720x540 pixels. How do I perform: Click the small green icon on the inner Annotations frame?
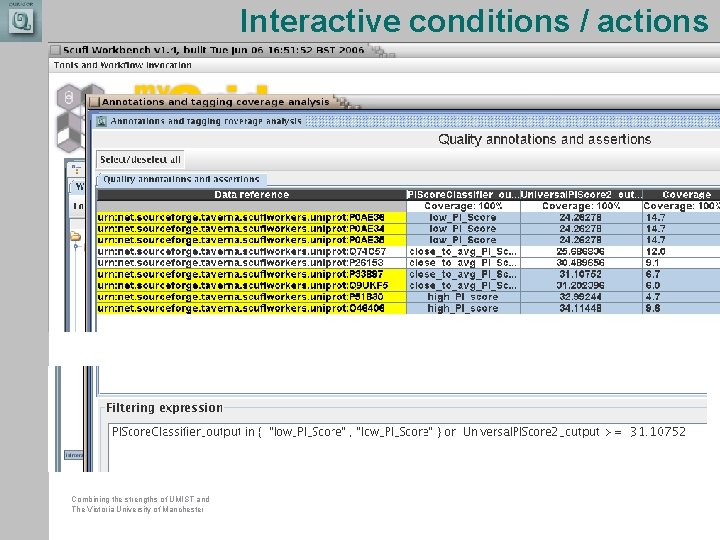click(101, 121)
